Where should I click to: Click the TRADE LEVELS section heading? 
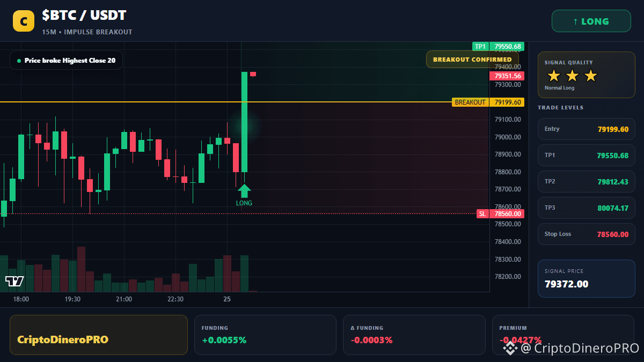pyautogui.click(x=560, y=108)
